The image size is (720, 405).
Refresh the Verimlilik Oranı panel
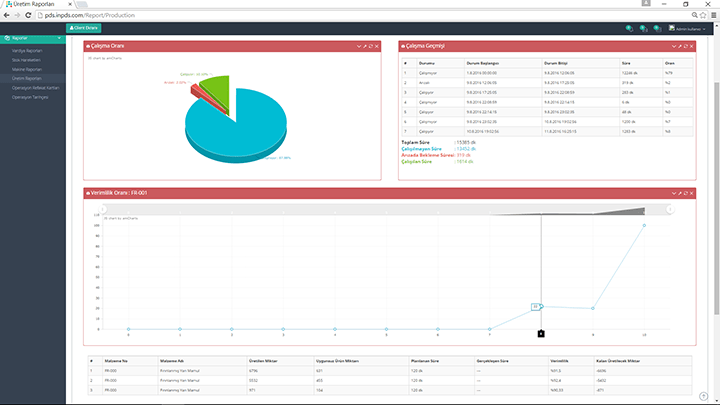pos(686,193)
